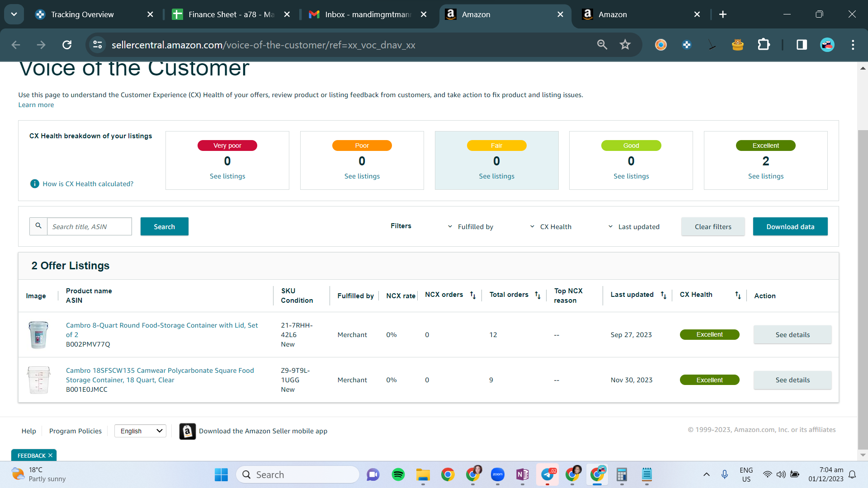Open the Chrome three-dot menu
This screenshot has height=488, width=868.
click(x=853, y=45)
